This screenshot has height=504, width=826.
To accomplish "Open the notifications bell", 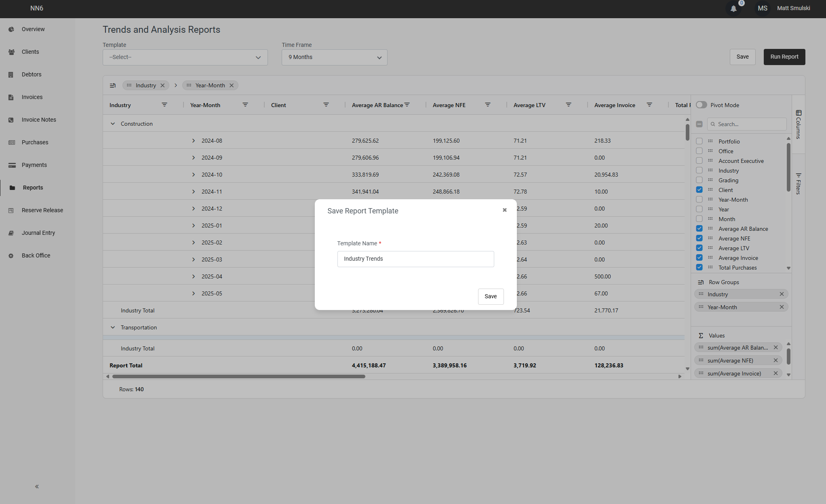I will pyautogui.click(x=733, y=8).
